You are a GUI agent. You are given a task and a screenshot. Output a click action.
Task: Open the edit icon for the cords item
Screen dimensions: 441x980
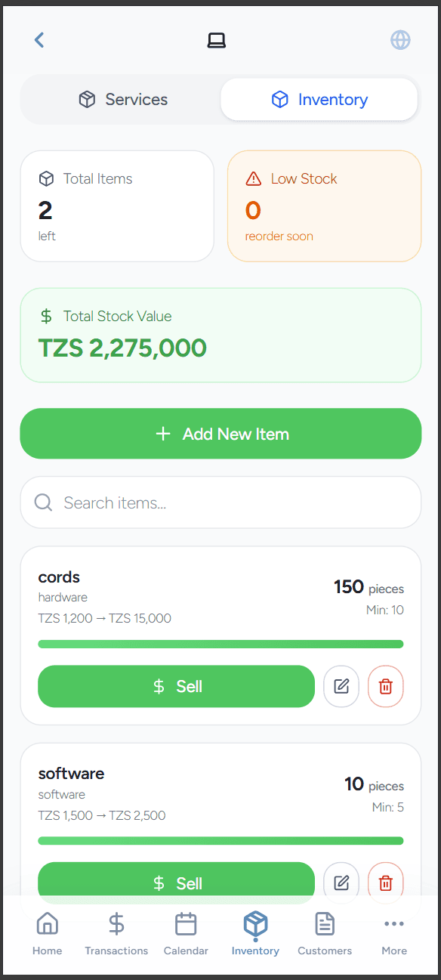coord(341,686)
